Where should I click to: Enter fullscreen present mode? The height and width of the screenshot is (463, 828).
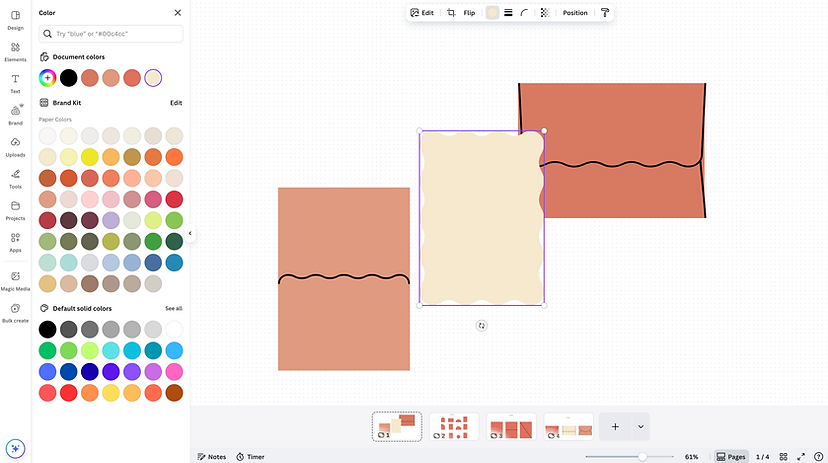pyautogui.click(x=801, y=457)
